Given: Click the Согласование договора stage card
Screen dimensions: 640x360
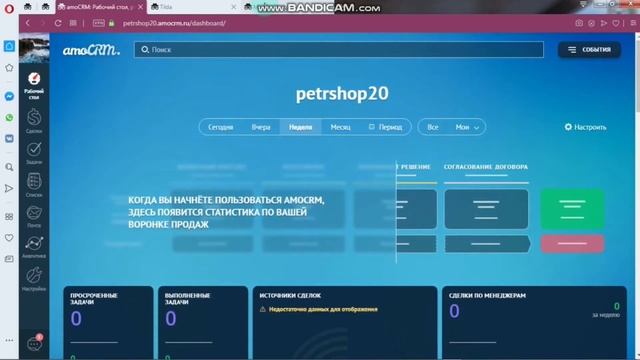Looking at the screenshot, I should pyautogui.click(x=486, y=209).
